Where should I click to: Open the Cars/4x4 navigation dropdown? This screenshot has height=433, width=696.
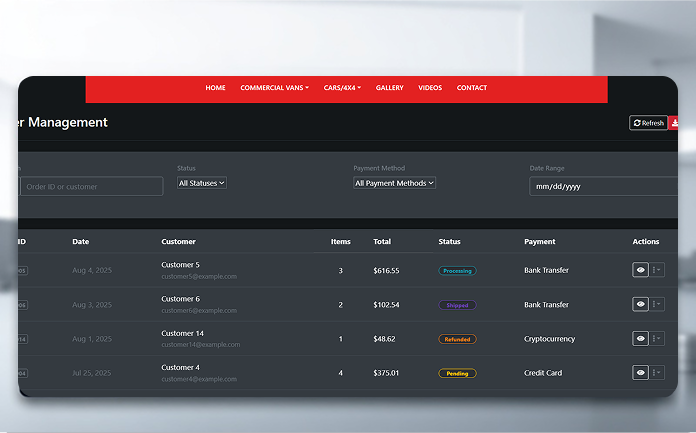coord(342,88)
